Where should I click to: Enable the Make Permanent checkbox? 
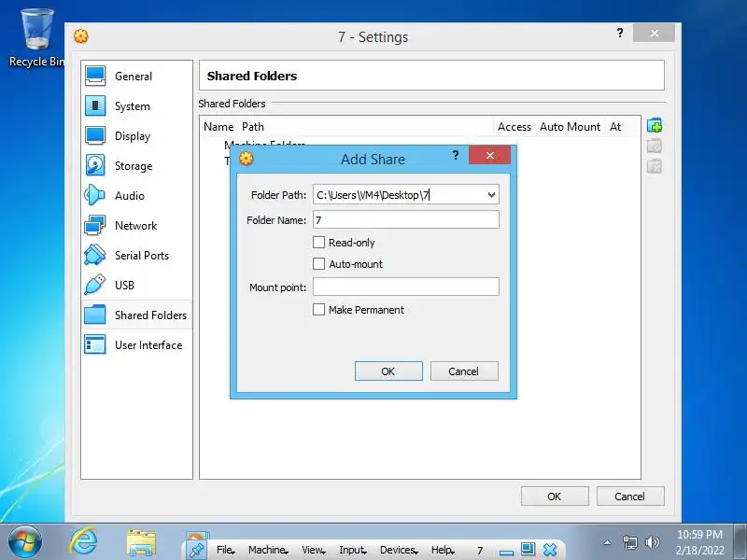click(318, 310)
